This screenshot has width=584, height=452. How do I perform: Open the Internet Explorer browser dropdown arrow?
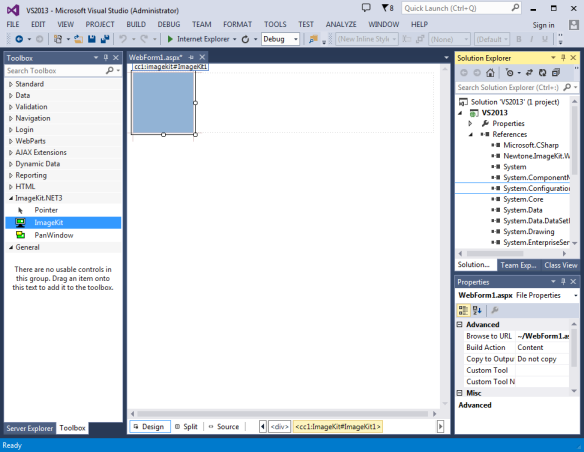click(x=235, y=39)
